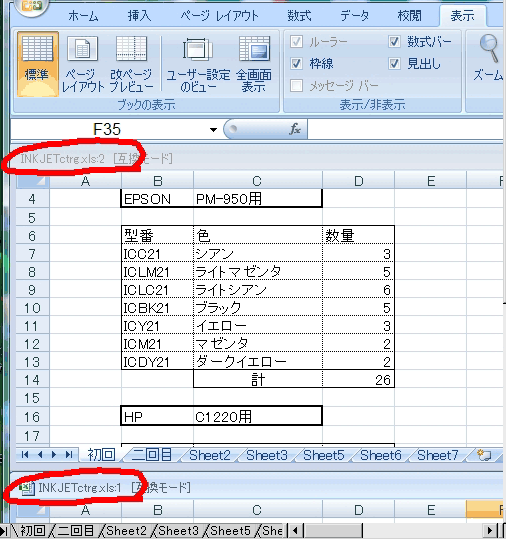Click the horizontal scrollbar right arrow
The width and height of the screenshot is (506, 539).
(490, 531)
